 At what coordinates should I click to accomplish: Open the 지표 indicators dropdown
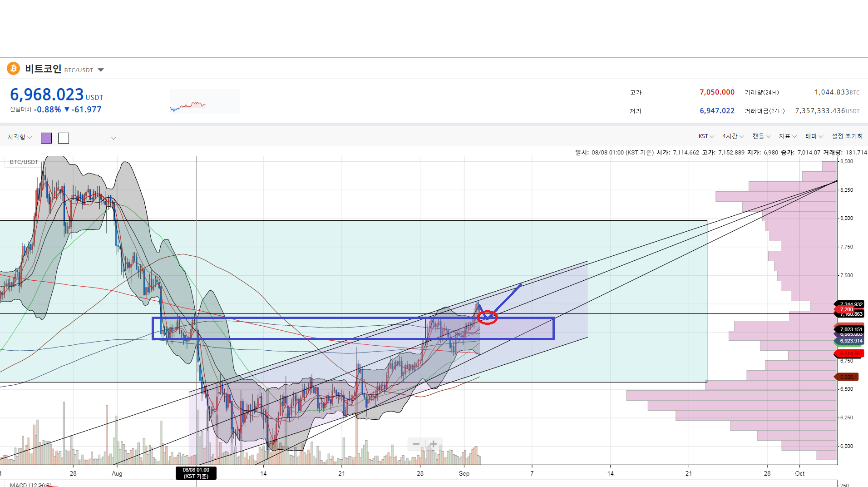point(788,136)
